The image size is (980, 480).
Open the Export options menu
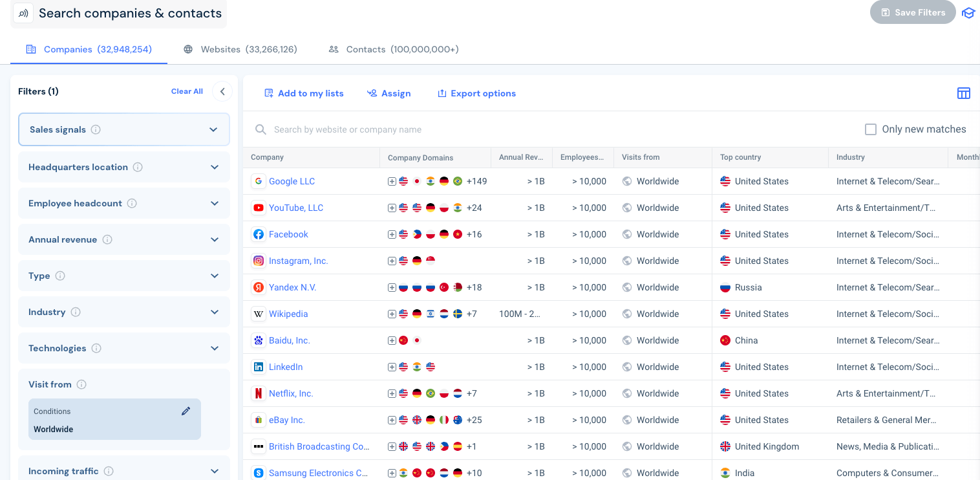[x=476, y=93]
